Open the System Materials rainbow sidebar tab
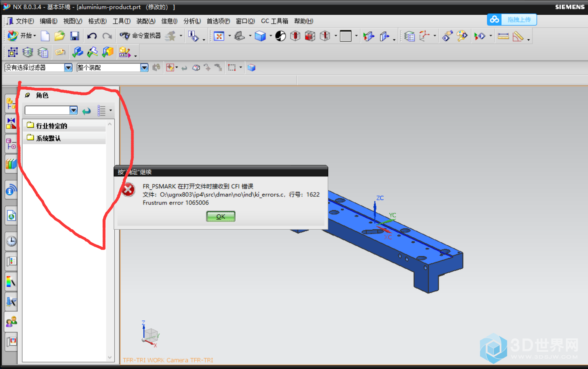 [x=11, y=282]
